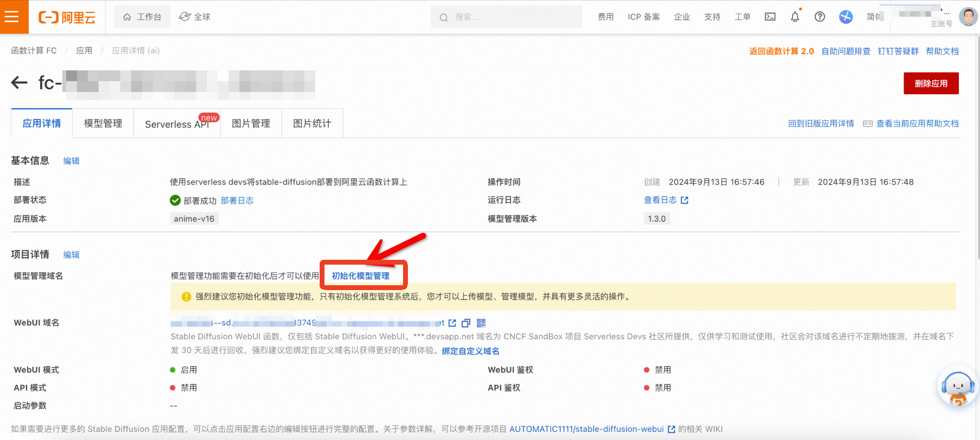Open 查看当前应用帮助文档 link

917,123
